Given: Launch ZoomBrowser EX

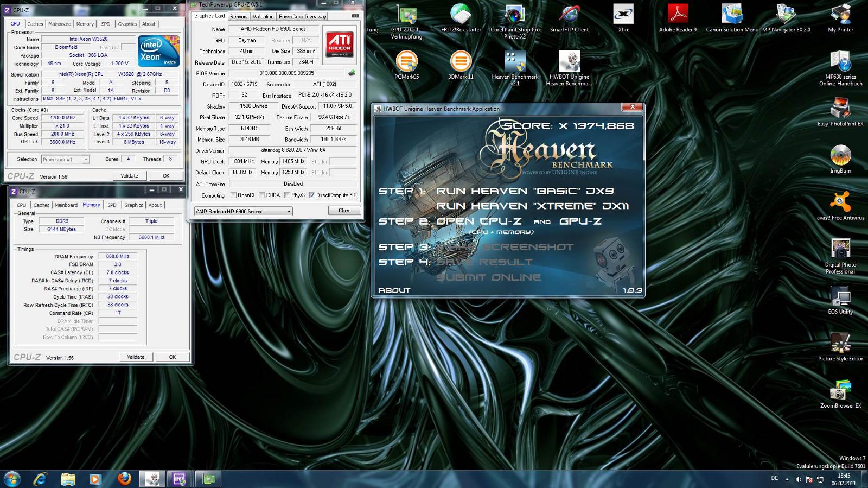Looking at the screenshot, I should [x=840, y=394].
